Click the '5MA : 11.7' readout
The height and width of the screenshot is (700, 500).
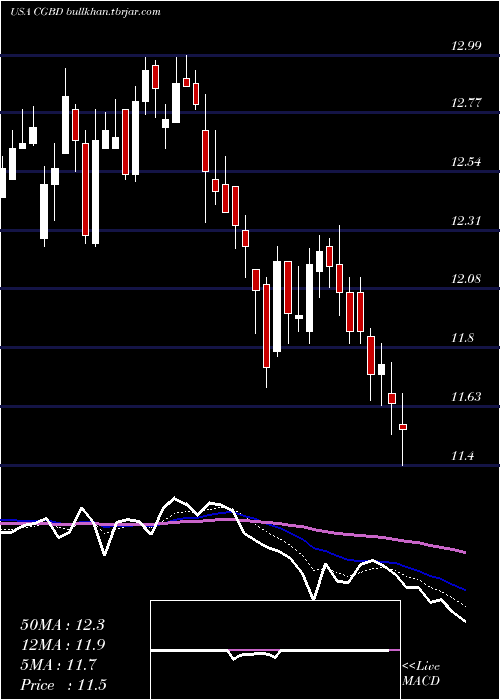click(x=58, y=665)
